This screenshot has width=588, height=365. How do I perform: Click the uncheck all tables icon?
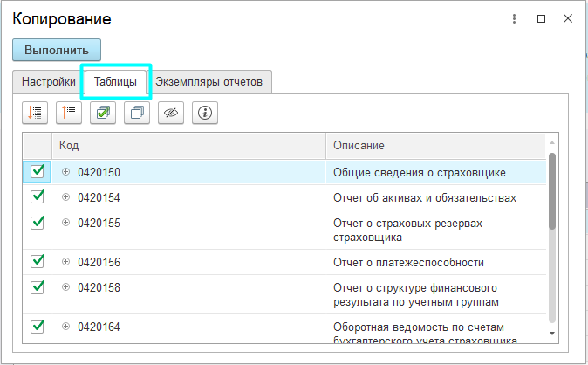[137, 113]
